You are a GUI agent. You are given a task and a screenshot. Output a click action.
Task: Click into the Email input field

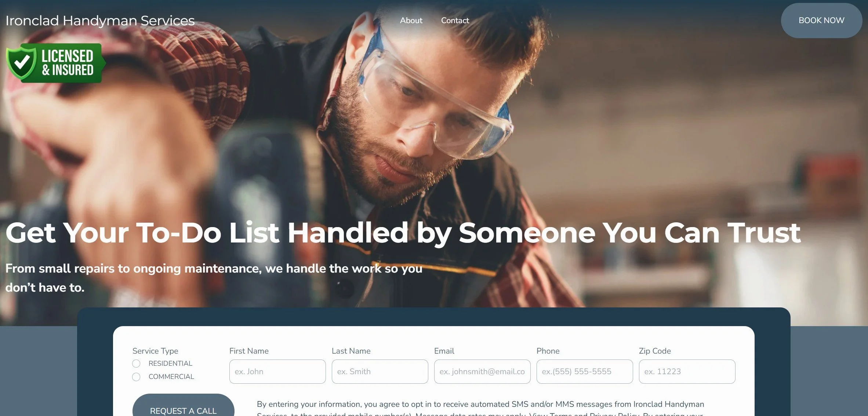coord(482,372)
